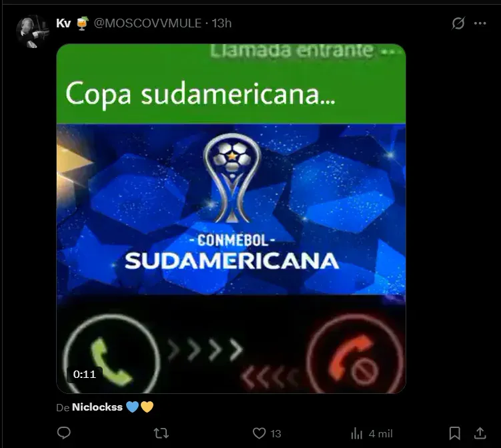Open the three-dot more options menu

480,23
